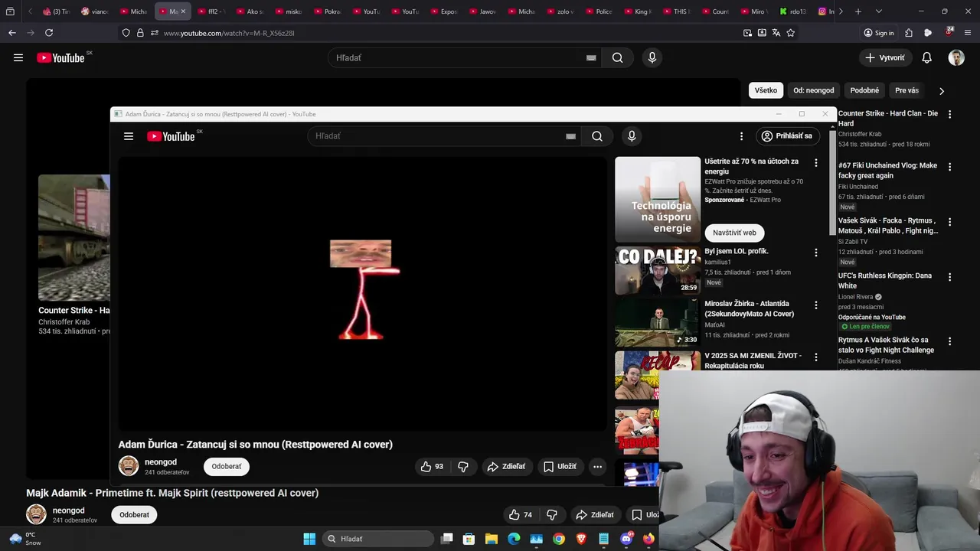Open Rytmus A Vašek Sivák video title
The image size is (980, 551).
pos(886,345)
